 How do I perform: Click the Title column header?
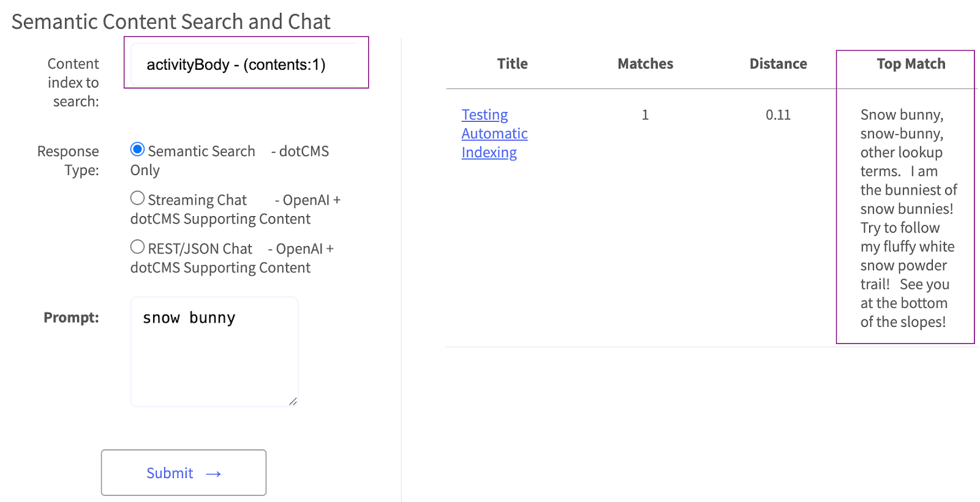[512, 64]
